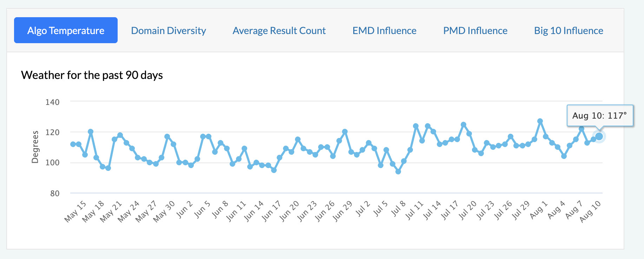
Task: Select the Algo Temperature tab
Action: (x=66, y=31)
